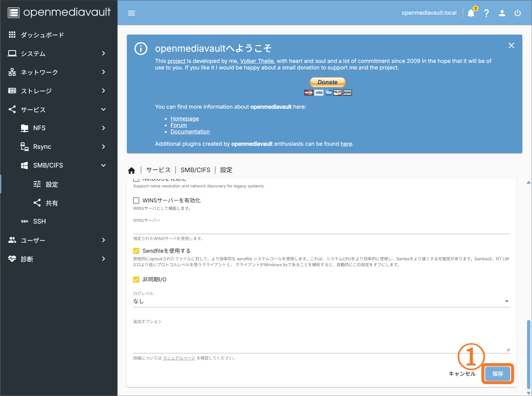Click the SMB/CIFS Windows icon
This screenshot has width=532, height=396.
click(25, 165)
